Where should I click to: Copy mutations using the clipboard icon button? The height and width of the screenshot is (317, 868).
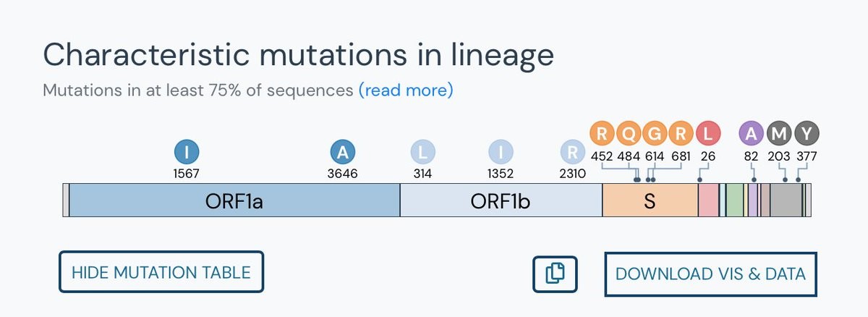click(555, 274)
